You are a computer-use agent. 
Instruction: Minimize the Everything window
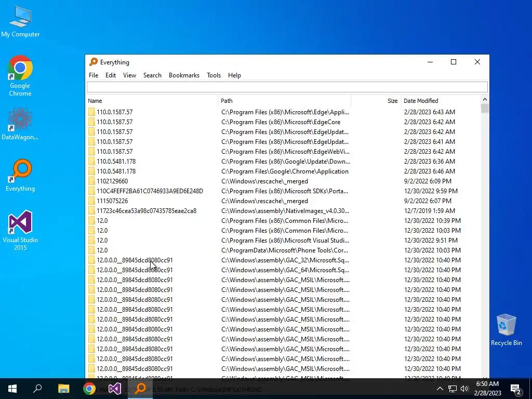tap(430, 62)
